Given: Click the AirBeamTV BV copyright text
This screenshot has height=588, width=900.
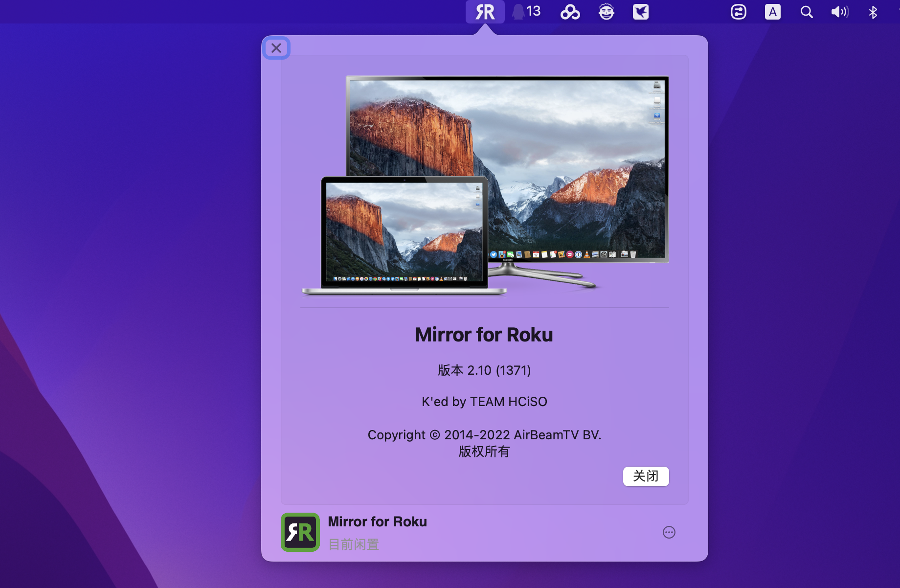Looking at the screenshot, I should click(x=484, y=435).
